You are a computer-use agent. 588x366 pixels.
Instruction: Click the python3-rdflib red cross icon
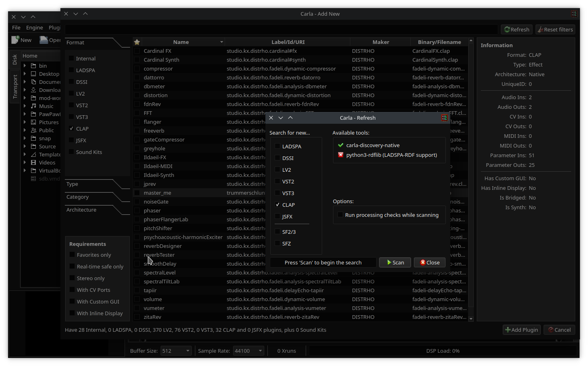[x=341, y=155]
